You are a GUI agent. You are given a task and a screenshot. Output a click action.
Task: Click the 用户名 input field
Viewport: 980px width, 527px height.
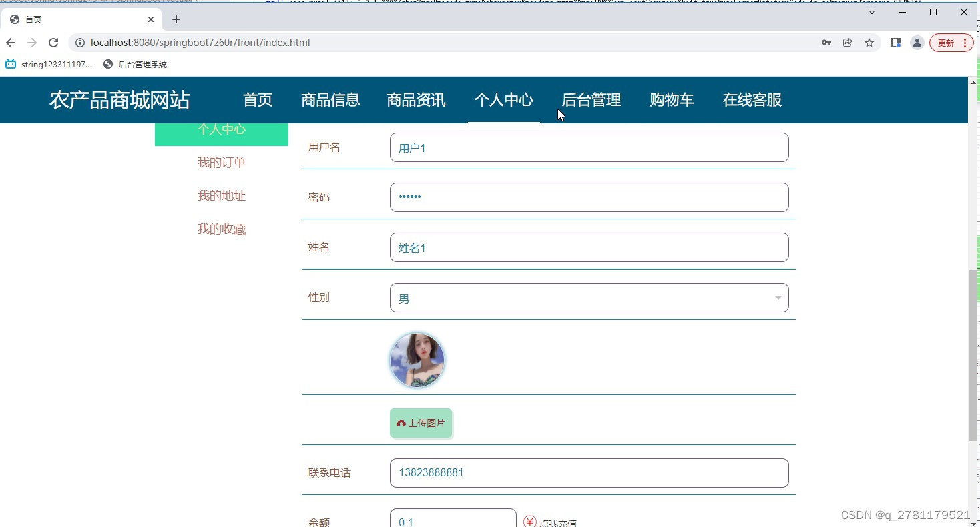click(x=589, y=147)
